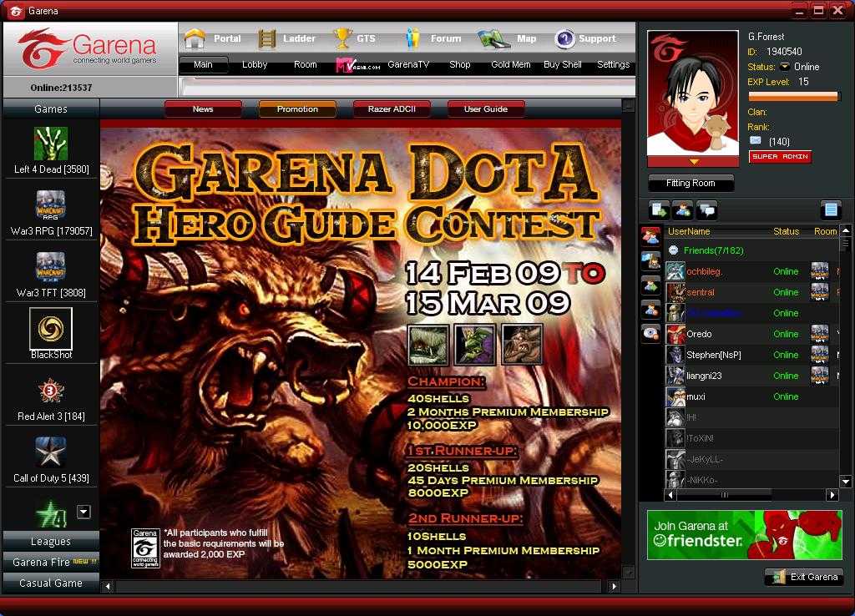Open the Left 4 Dead game icon
The height and width of the screenshot is (616, 855).
click(x=51, y=144)
